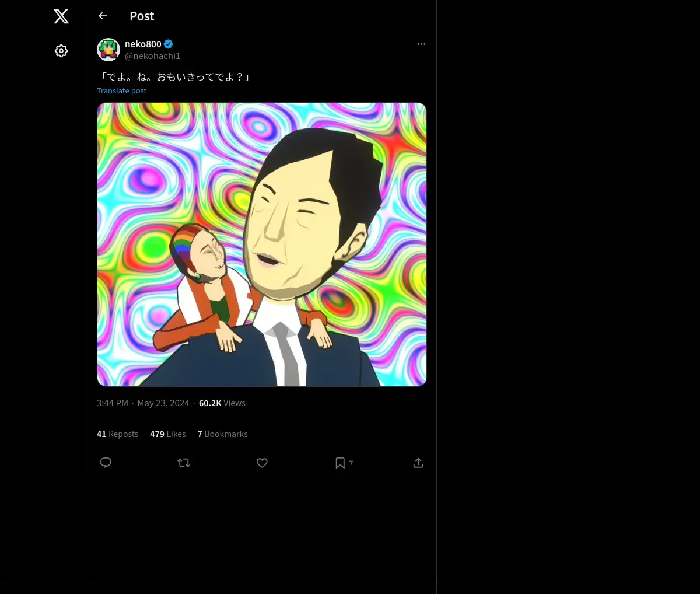Image resolution: width=700 pixels, height=594 pixels.
Task: Open neko800's pixel-art profile avatar
Action: click(108, 50)
